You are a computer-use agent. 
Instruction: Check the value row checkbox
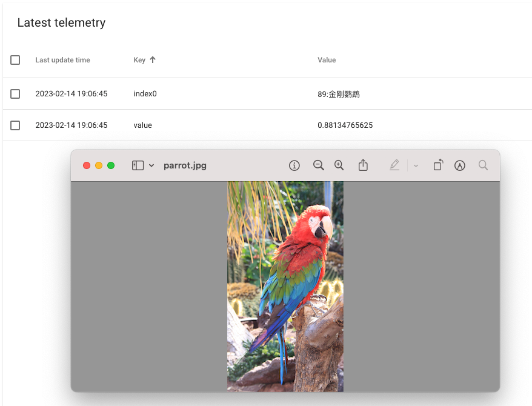point(15,125)
